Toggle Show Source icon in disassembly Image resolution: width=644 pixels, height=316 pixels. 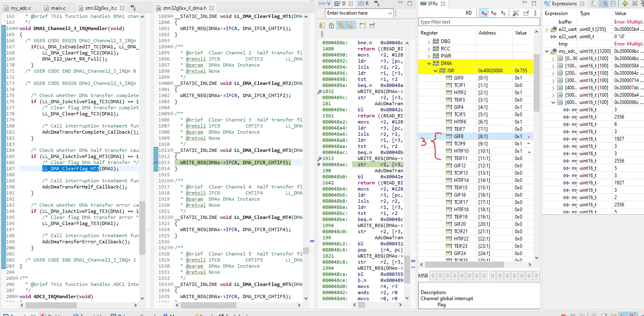pyautogui.click(x=350, y=25)
